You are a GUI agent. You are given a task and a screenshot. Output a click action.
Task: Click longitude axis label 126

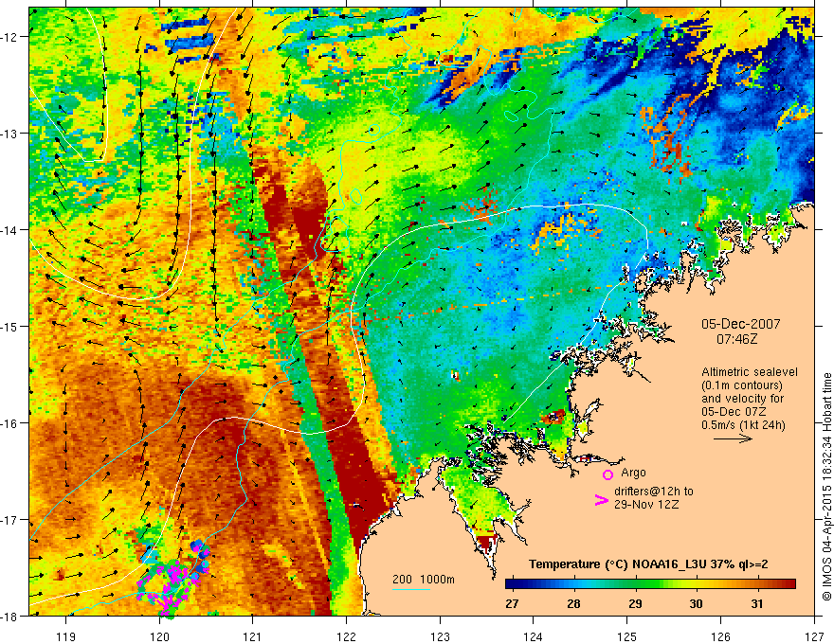(x=720, y=636)
